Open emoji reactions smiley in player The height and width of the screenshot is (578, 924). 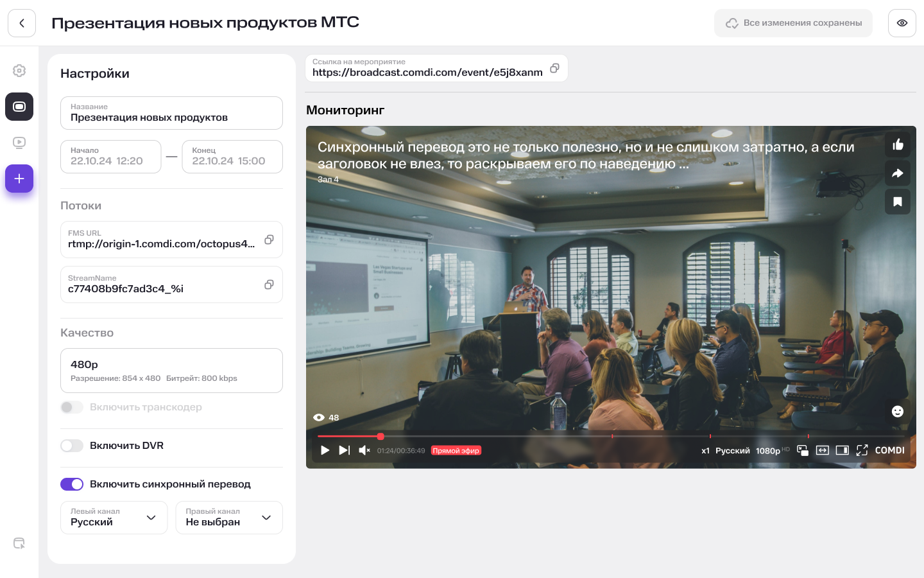click(x=898, y=411)
